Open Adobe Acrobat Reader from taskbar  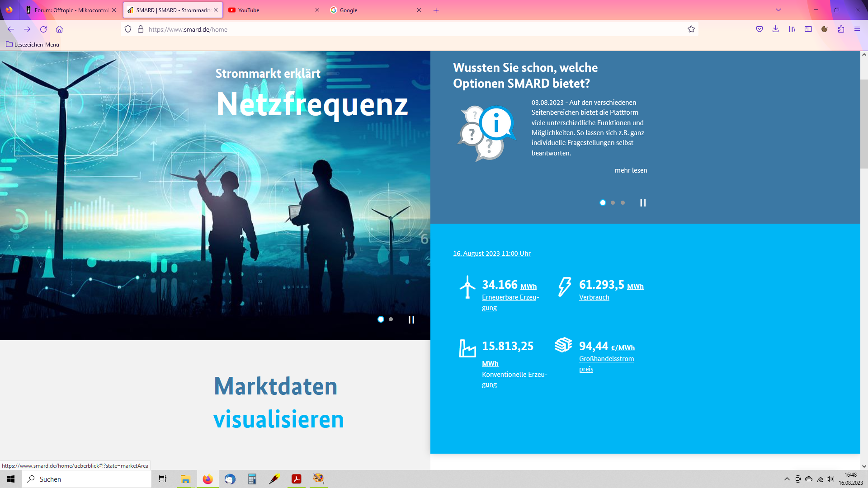(x=297, y=479)
